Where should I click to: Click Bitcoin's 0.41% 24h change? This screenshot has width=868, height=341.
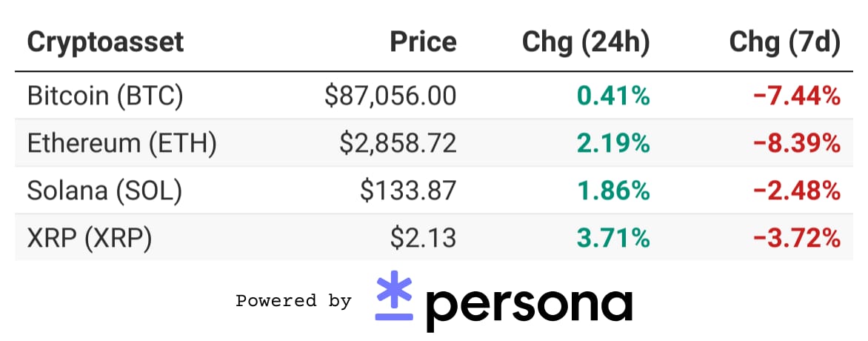click(613, 96)
